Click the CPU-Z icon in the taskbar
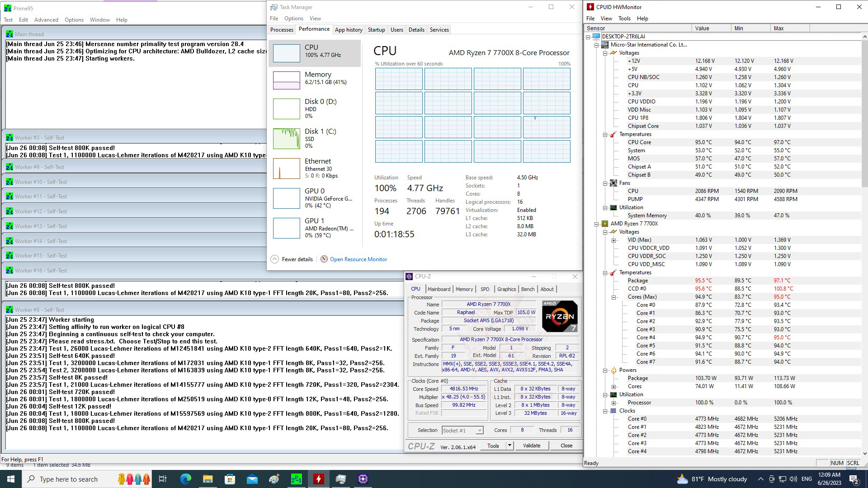This screenshot has width=868, height=488. click(363, 479)
